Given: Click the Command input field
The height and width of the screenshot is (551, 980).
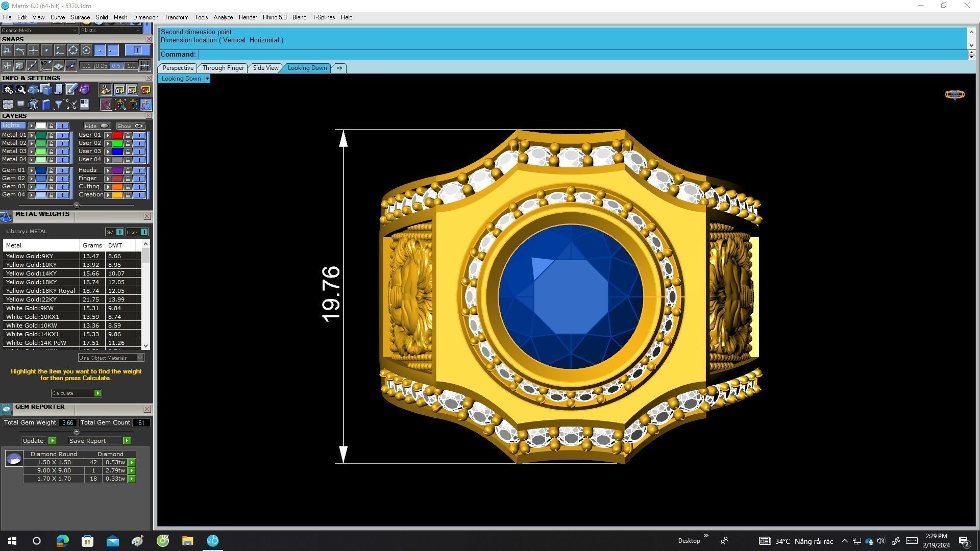Looking at the screenshot, I should pos(582,54).
